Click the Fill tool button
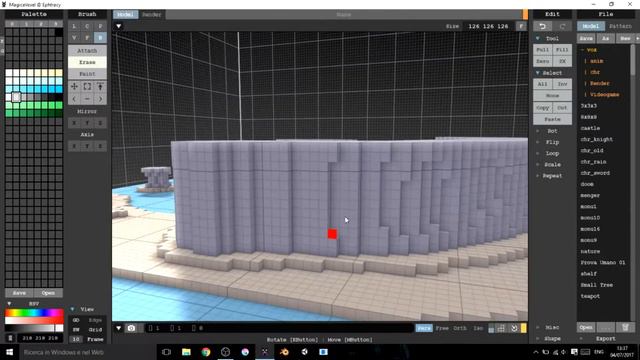 562,49
